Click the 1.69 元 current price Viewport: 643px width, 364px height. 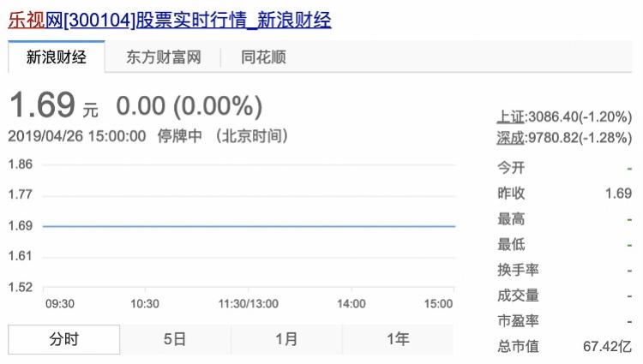tap(54, 105)
